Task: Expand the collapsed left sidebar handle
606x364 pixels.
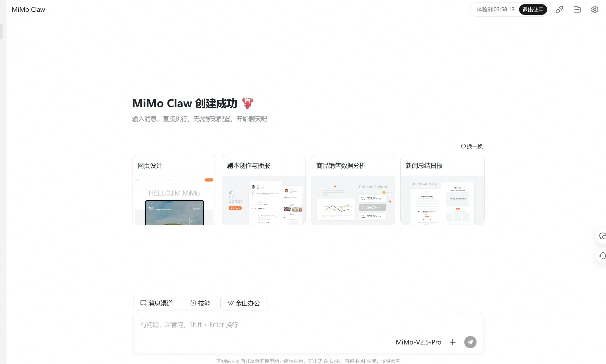Action: 2,31
